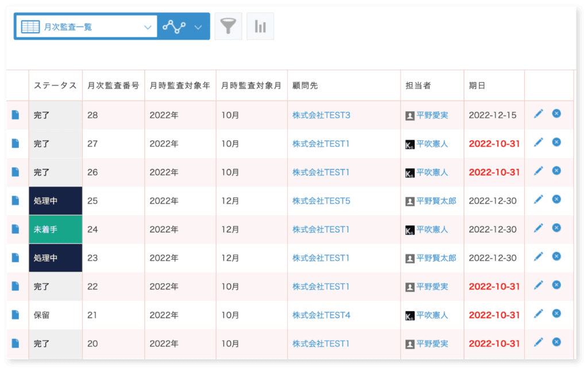Open 株式会社TEST4 link in row 21
The image size is (588, 371).
click(321, 315)
